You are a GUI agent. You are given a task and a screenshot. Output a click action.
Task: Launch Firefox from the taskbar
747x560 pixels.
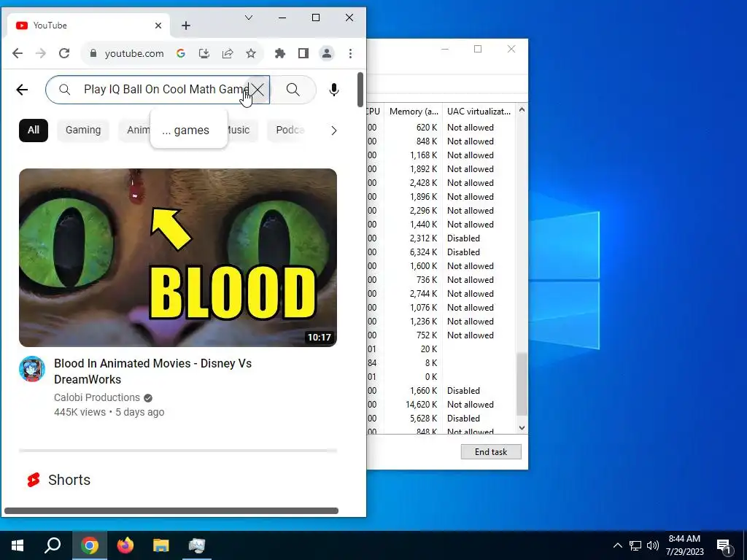[x=125, y=545]
